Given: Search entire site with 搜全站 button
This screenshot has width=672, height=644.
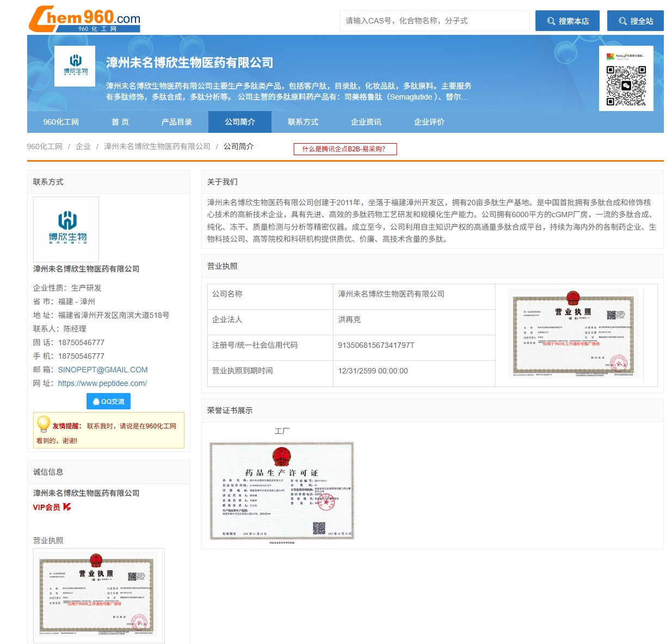Looking at the screenshot, I should tap(636, 21).
